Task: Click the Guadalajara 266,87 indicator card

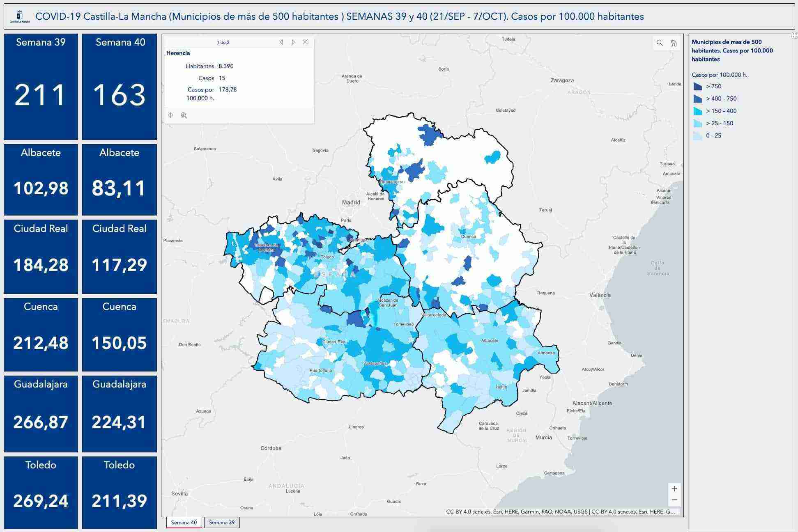Action: (41, 414)
